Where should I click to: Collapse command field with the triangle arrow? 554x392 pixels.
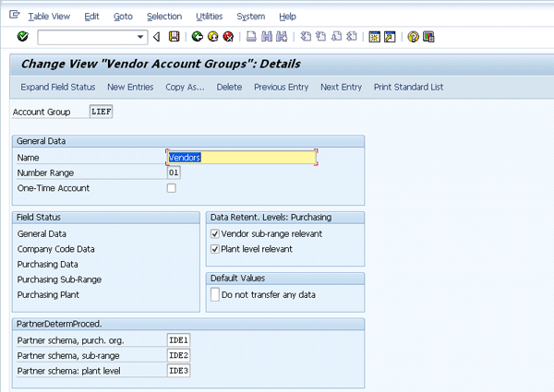click(x=157, y=37)
